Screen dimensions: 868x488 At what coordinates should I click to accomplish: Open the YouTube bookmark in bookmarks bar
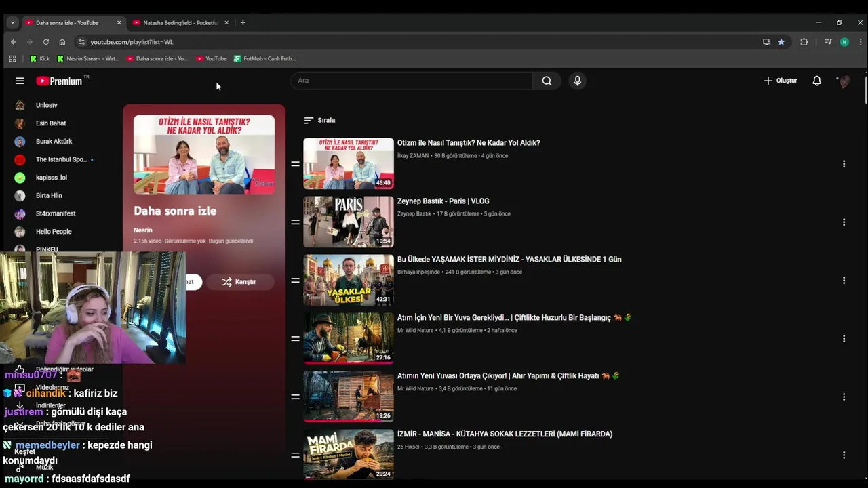tap(212, 59)
